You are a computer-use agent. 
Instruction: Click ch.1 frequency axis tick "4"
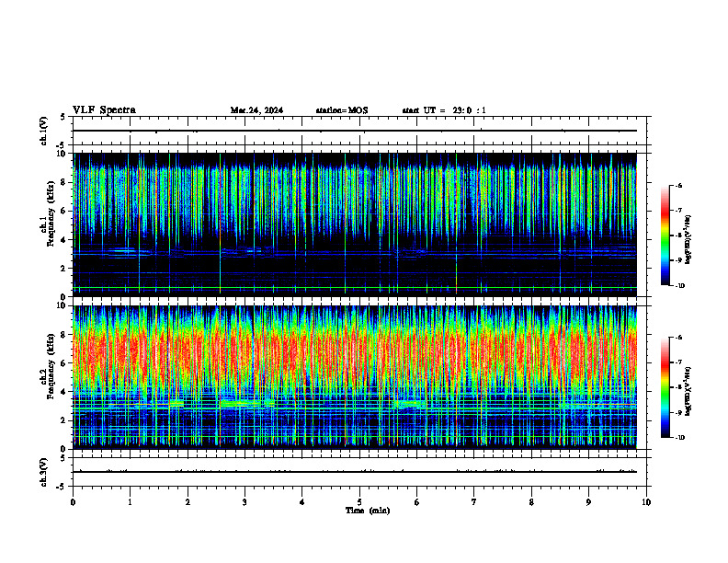pyautogui.click(x=64, y=240)
